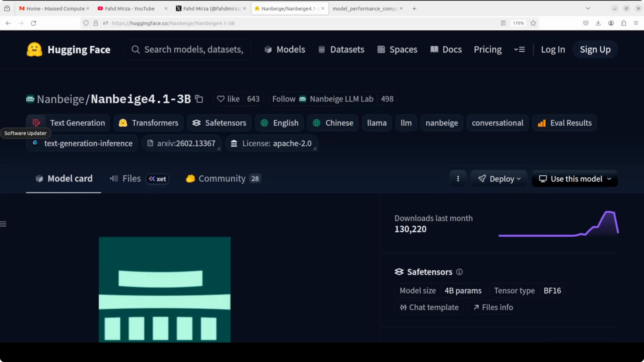This screenshot has height=362, width=644.
Task: Open the Firefox downloads icon
Action: click(598, 23)
